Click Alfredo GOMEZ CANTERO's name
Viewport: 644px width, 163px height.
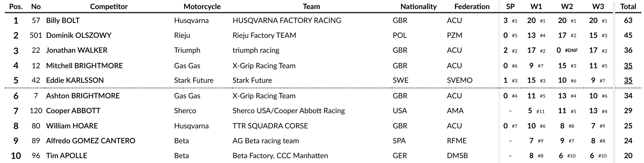[x=91, y=141]
